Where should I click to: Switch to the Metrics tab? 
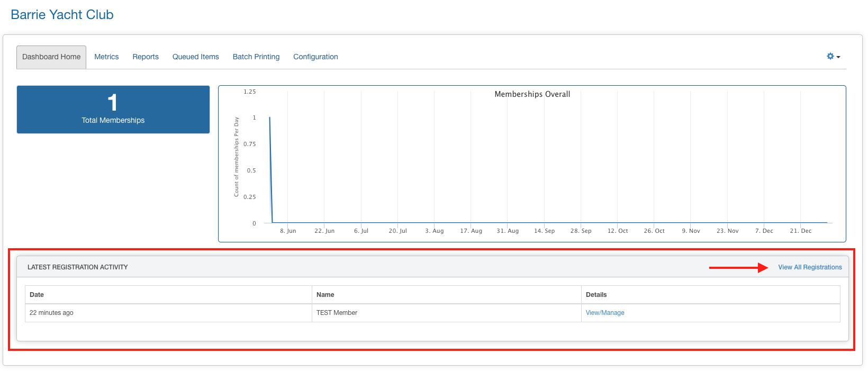tap(106, 57)
